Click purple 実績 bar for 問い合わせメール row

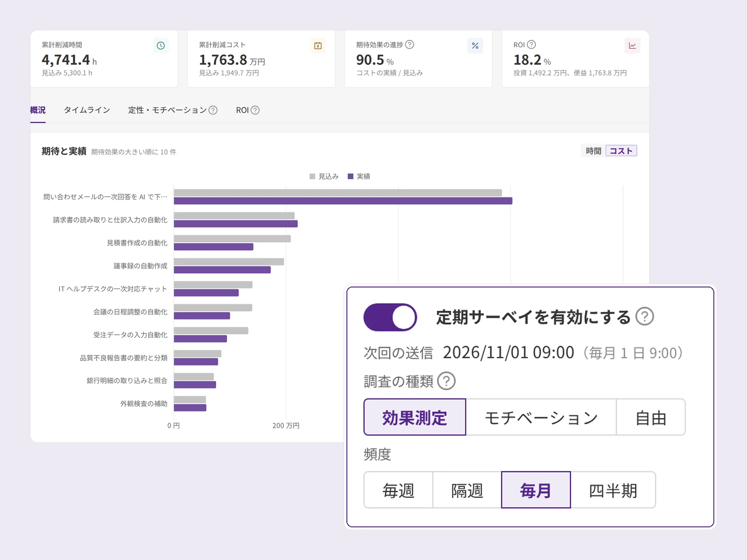[x=343, y=201]
